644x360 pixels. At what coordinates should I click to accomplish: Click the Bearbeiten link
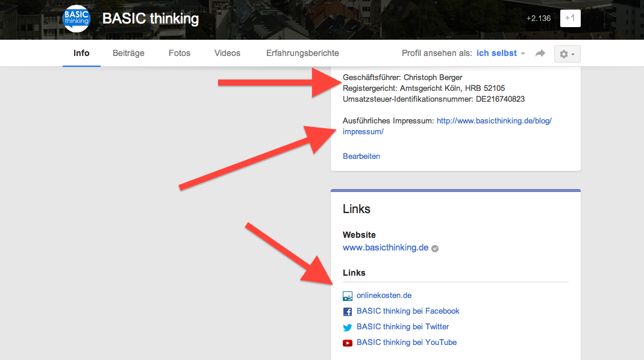[361, 156]
